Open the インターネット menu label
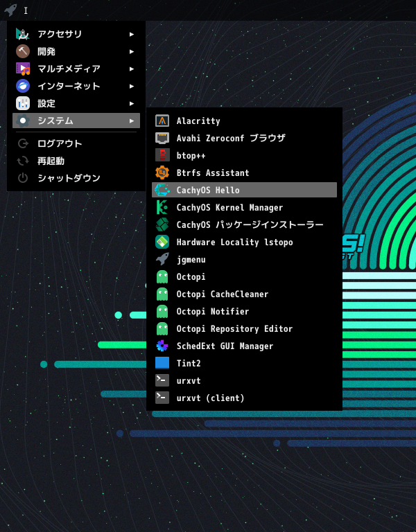 click(69, 86)
